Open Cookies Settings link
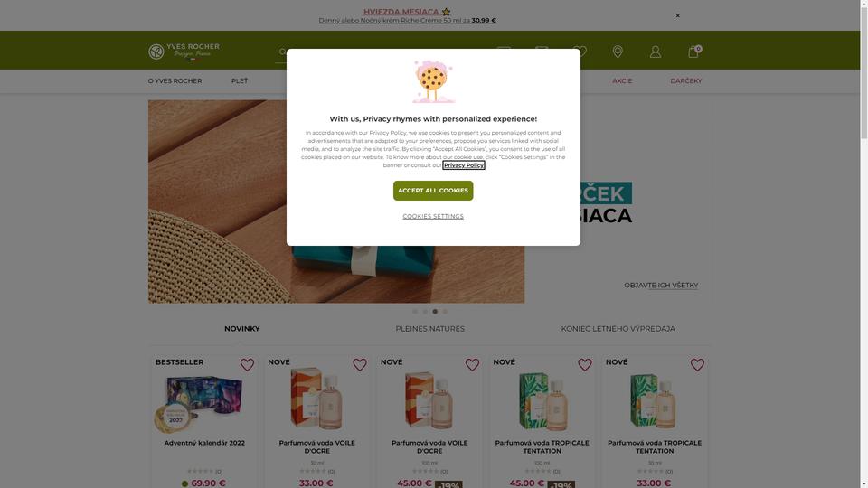Viewport: 868px width, 488px height. point(433,216)
